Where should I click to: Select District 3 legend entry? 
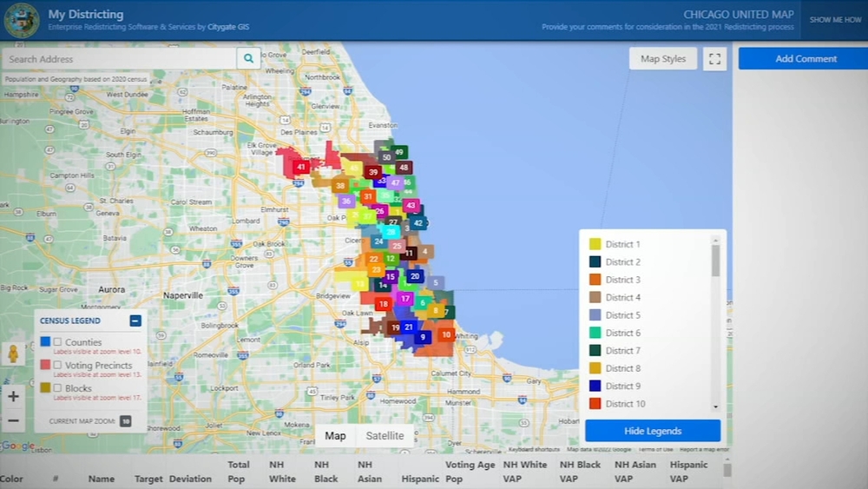[x=615, y=280]
